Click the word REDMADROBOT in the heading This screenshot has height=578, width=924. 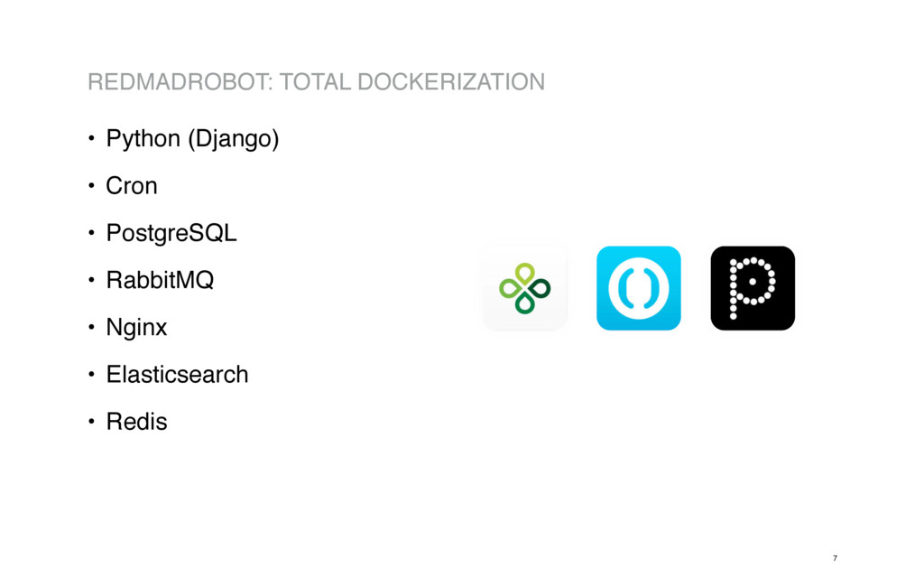click(x=177, y=82)
